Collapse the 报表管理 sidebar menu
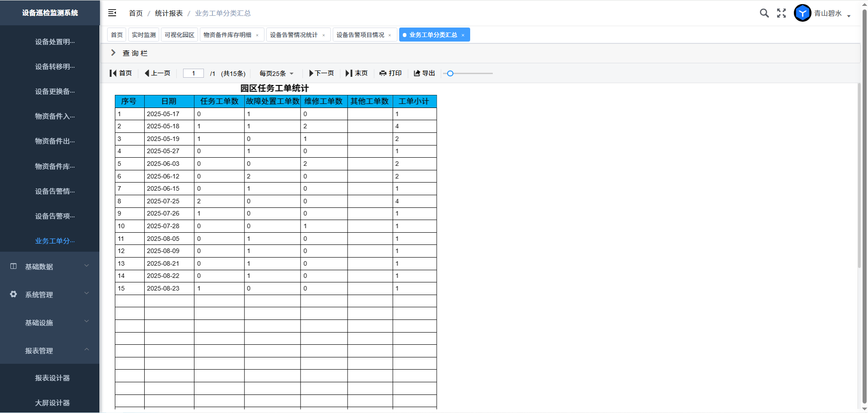The height and width of the screenshot is (413, 868). tap(50, 351)
